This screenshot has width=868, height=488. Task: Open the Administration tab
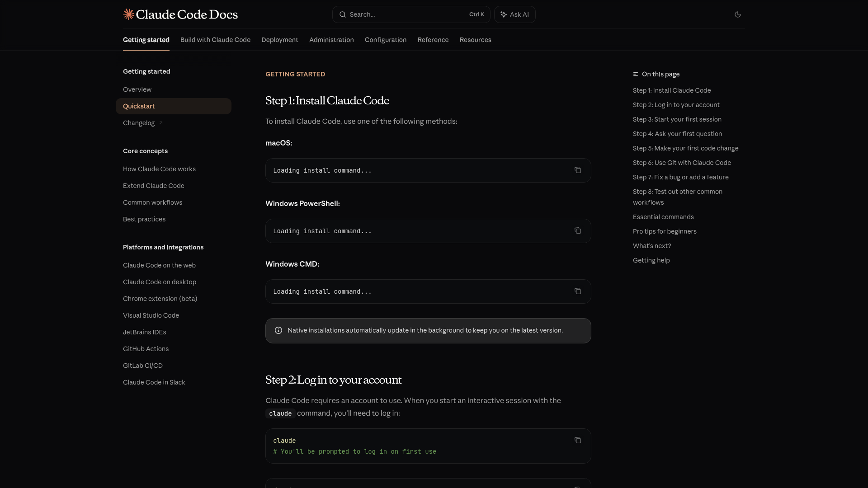(x=331, y=40)
